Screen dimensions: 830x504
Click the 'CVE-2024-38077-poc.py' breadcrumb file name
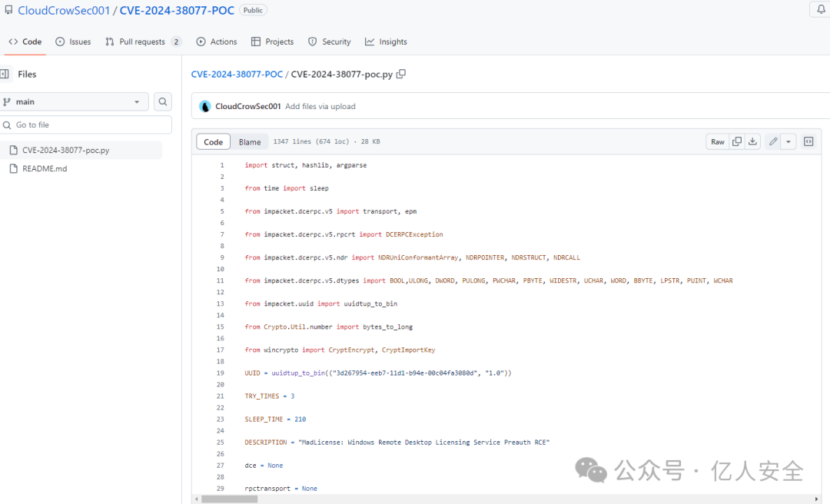[x=342, y=74]
